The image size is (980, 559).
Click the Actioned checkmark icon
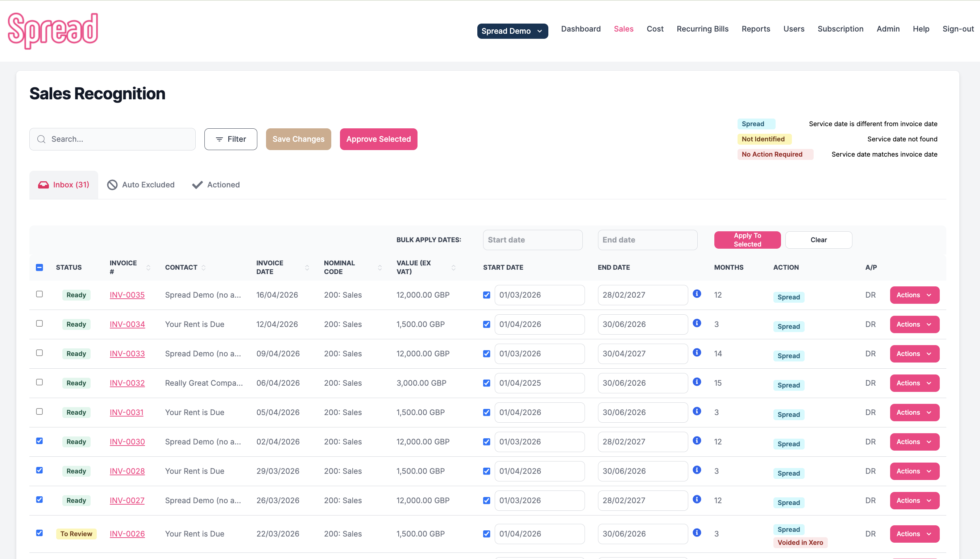click(197, 185)
